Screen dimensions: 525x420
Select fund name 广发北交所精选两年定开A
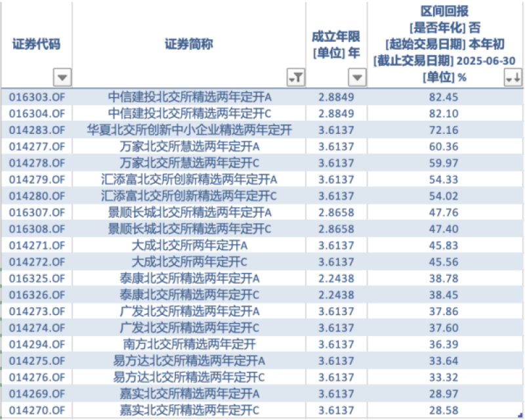(190, 311)
